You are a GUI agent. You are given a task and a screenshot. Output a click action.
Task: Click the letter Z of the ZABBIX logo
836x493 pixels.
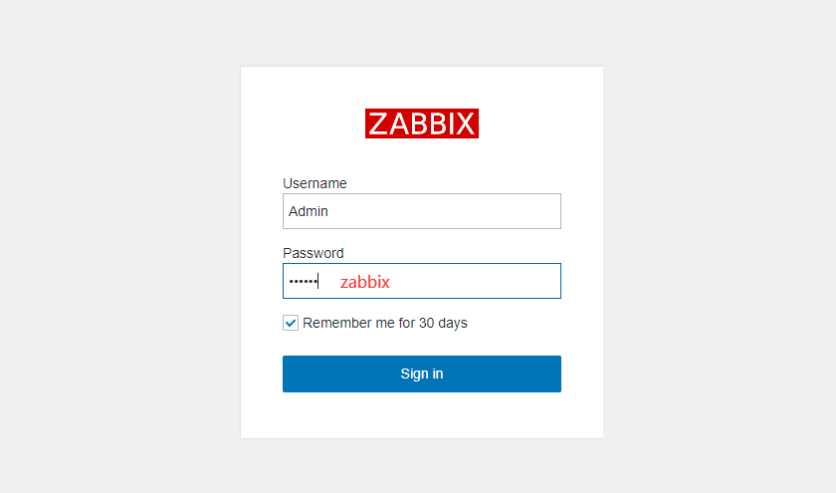tap(378, 124)
